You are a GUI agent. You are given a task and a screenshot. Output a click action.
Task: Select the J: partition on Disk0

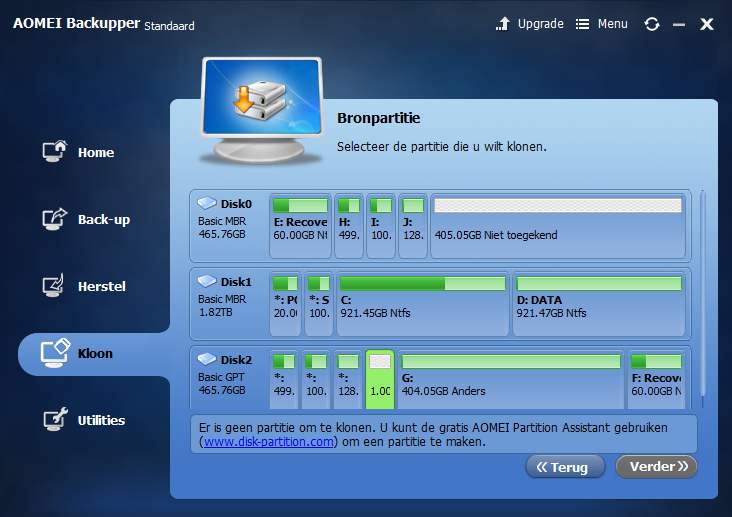[413, 226]
